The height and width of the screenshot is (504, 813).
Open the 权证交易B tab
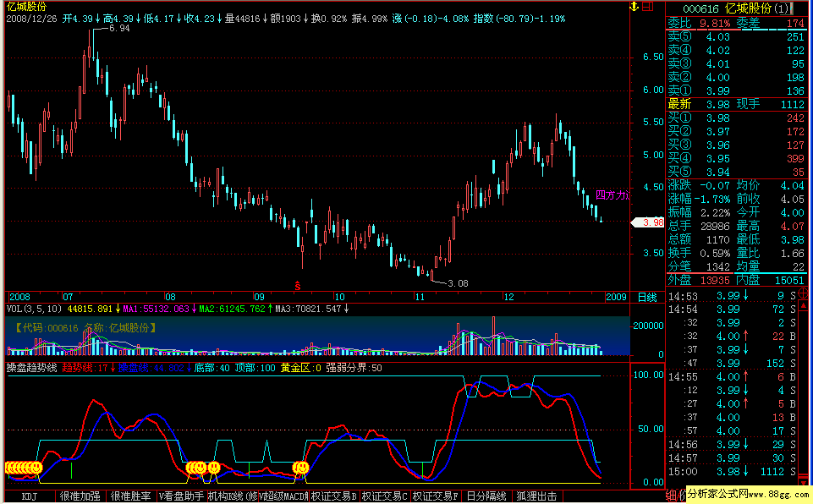click(x=334, y=496)
